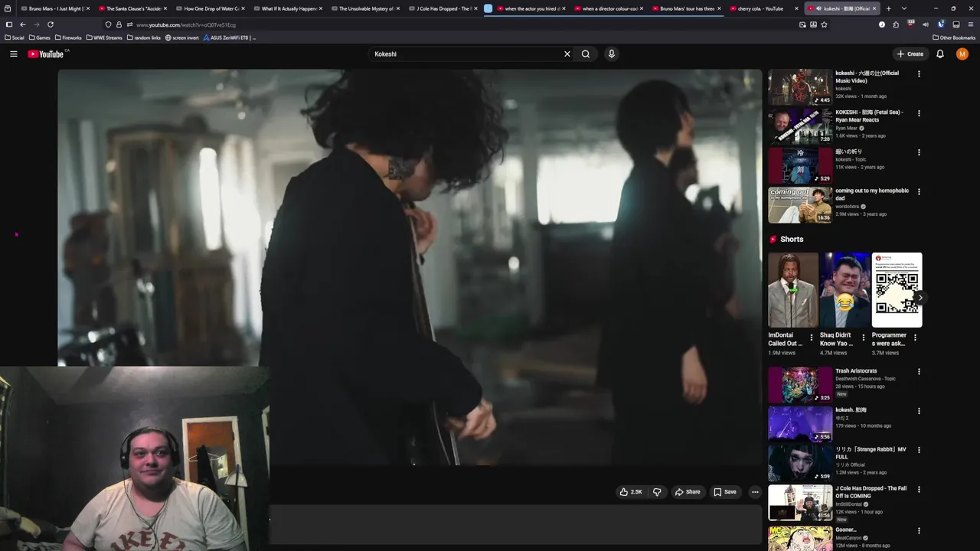Open the Social bookmarks folder
This screenshot has width=980, height=551.
(x=15, y=37)
